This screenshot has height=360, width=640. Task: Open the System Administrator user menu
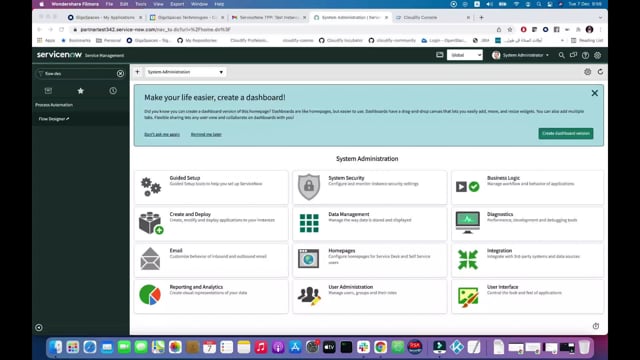point(520,55)
